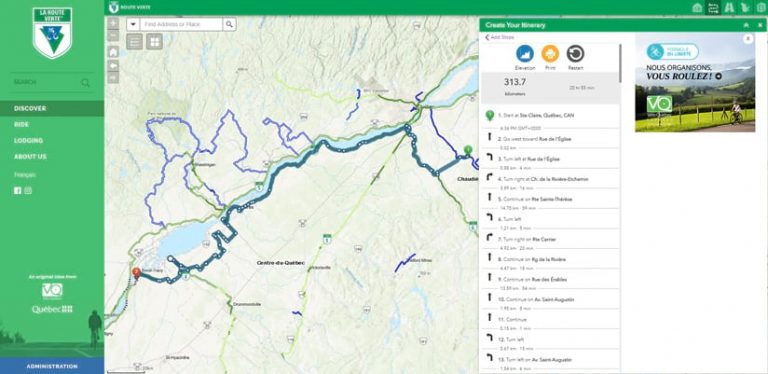Screen dimensions: 768x374
Task: Click the orange Print icon
Action: pos(550,53)
